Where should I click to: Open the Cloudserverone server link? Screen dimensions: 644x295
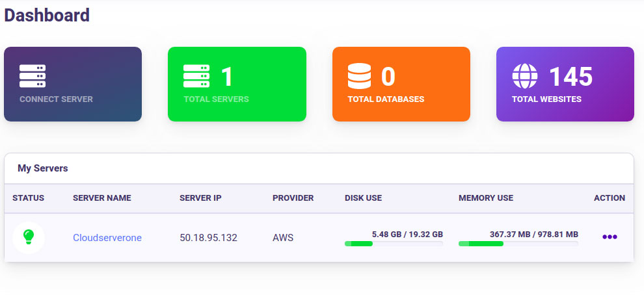tap(107, 238)
